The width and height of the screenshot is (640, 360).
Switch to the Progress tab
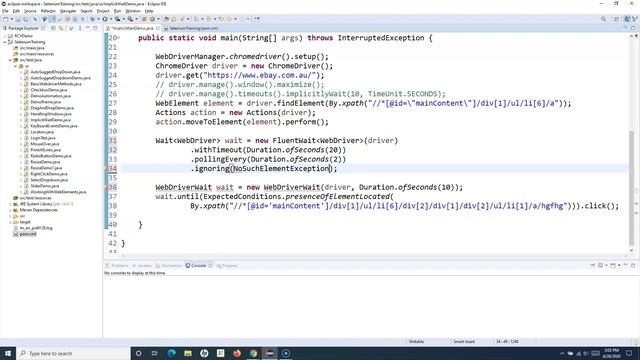(x=227, y=266)
